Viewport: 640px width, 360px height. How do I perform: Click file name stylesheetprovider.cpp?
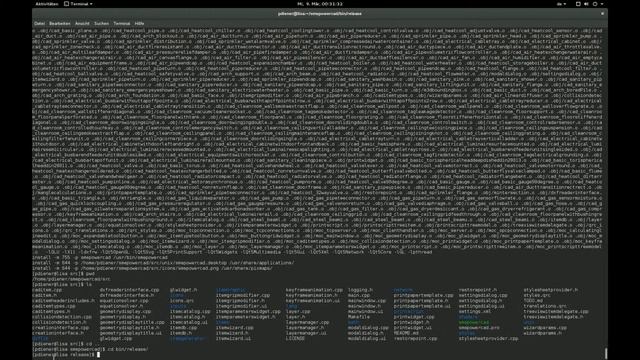click(488, 338)
